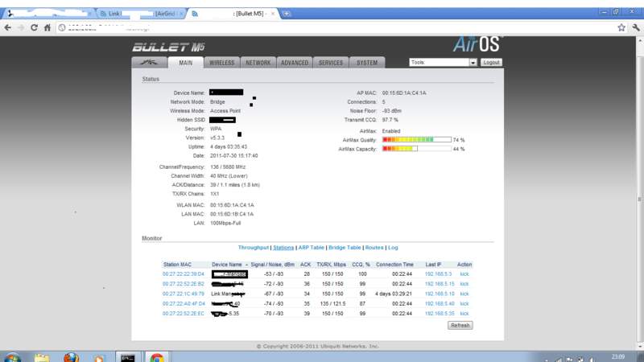Open the Log link
Image resolution: width=644 pixels, height=362 pixels.
click(x=393, y=248)
